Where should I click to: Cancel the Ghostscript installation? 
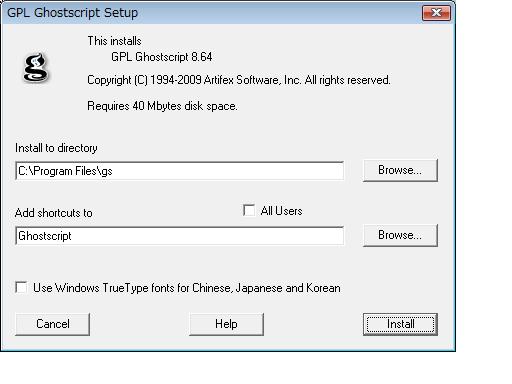[53, 324]
